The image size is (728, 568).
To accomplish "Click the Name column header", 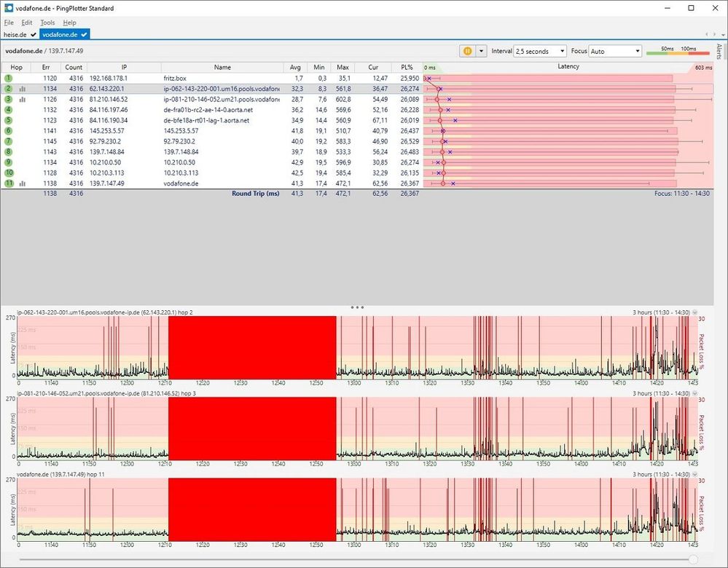I will click(x=222, y=67).
